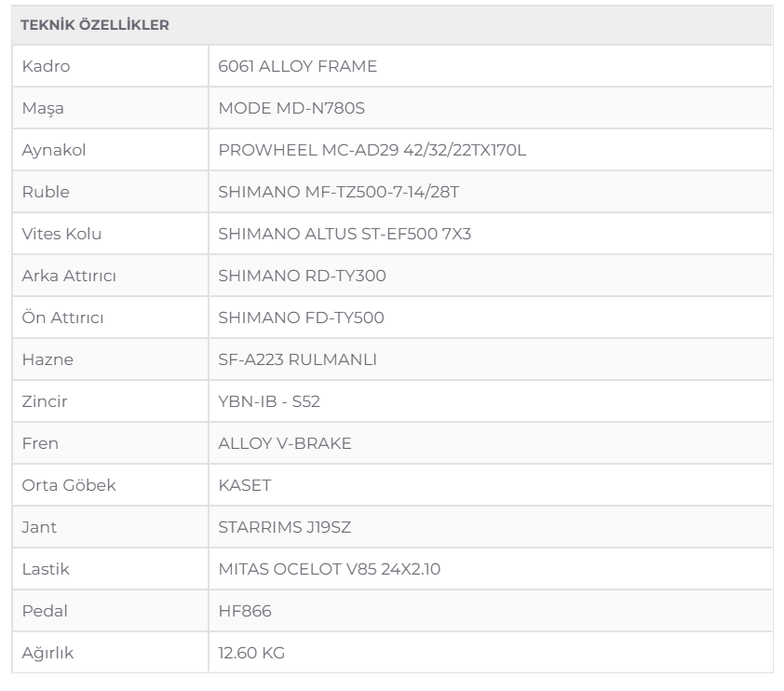Select SHIMANO ALTUS ST-EF500 7X3 value
Viewport: 784px width, 691px height.
click(345, 234)
